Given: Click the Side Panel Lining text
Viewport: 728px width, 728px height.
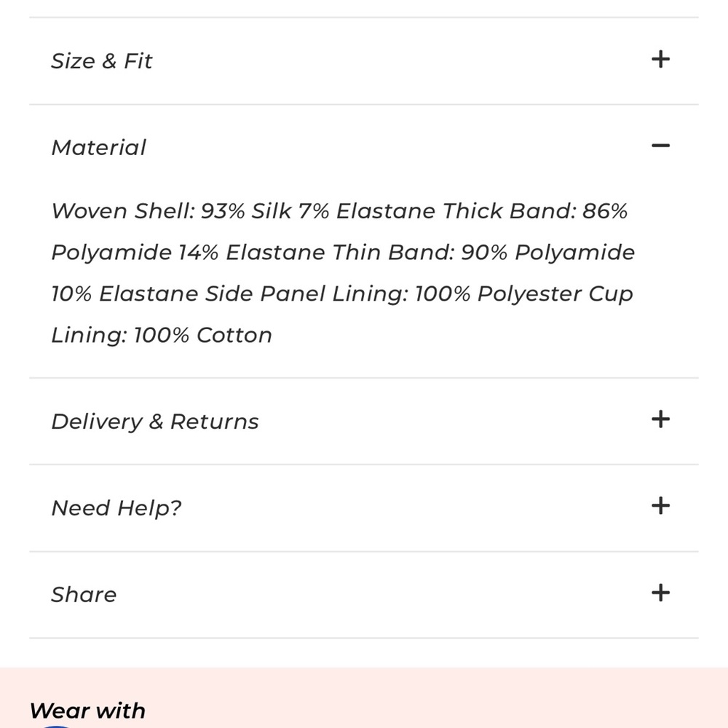Looking at the screenshot, I should point(309,294).
